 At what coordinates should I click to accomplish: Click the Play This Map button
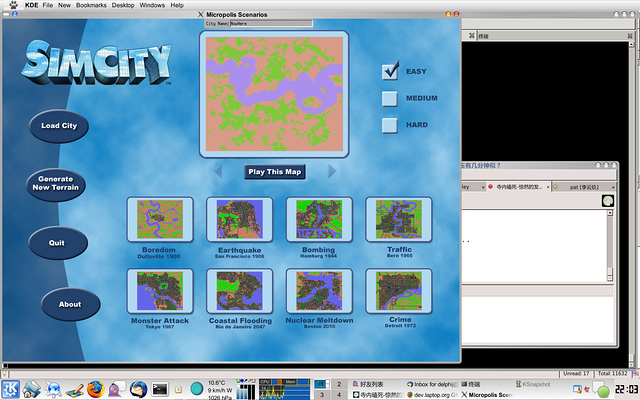(x=275, y=171)
